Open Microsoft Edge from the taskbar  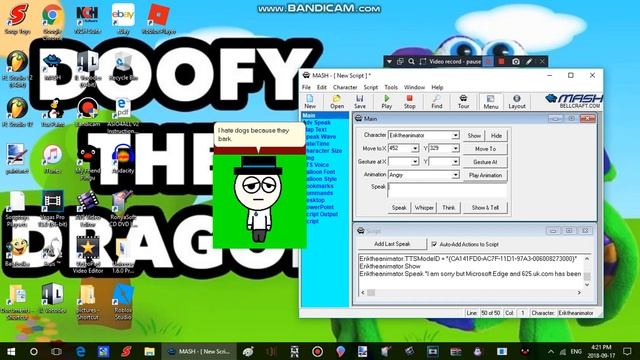80,351
